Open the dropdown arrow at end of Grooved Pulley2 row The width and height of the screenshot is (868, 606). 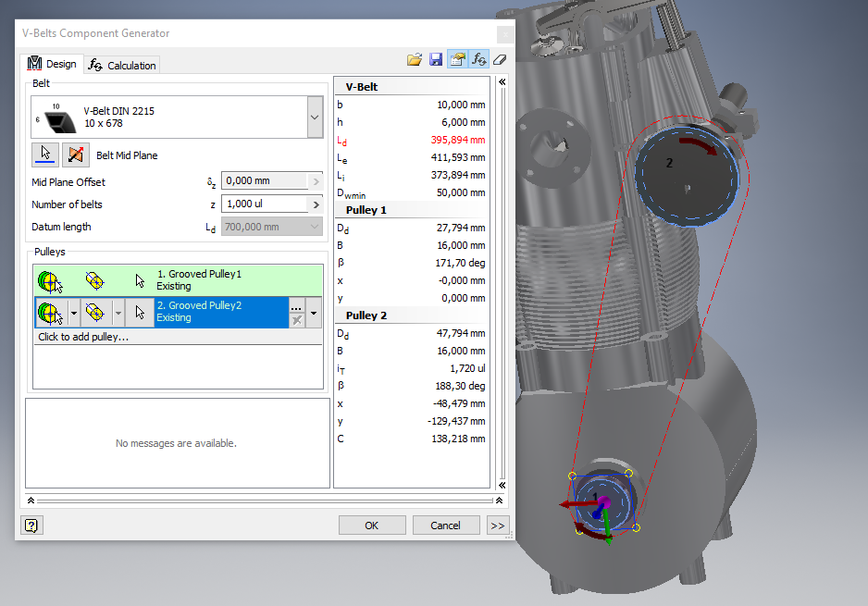pos(315,313)
